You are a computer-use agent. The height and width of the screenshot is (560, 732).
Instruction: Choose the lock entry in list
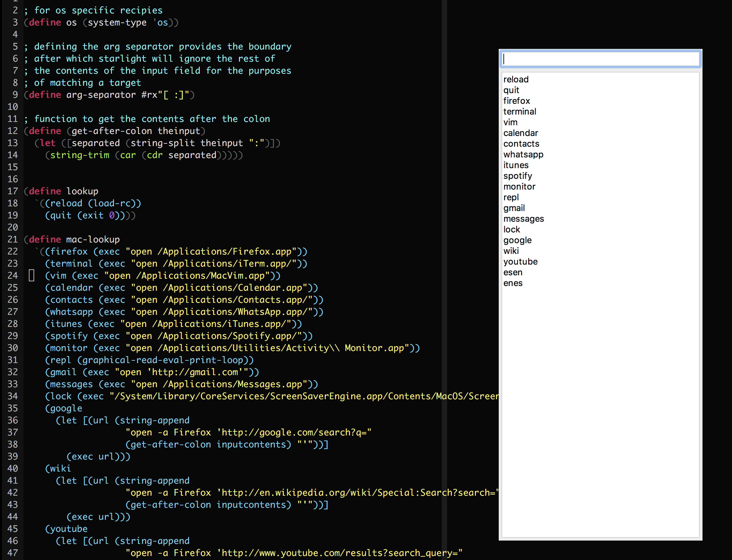[511, 229]
